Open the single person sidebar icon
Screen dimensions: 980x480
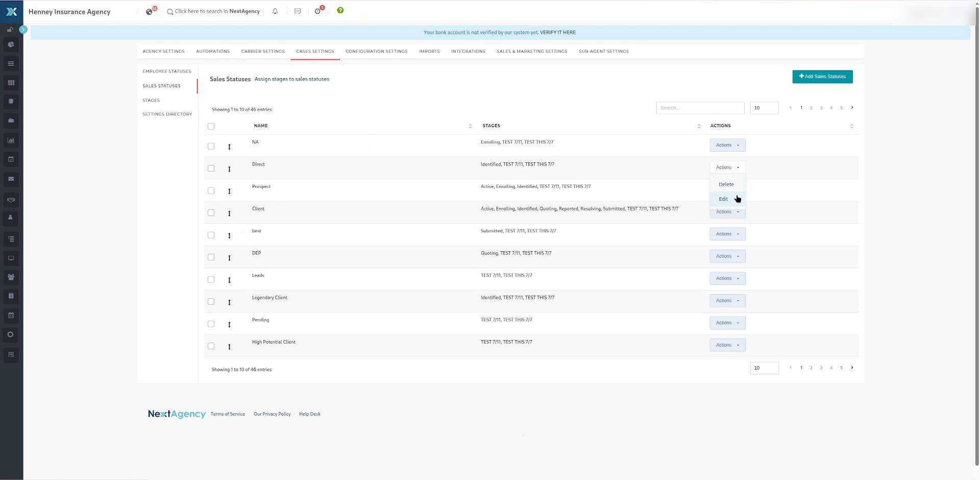pos(11,218)
